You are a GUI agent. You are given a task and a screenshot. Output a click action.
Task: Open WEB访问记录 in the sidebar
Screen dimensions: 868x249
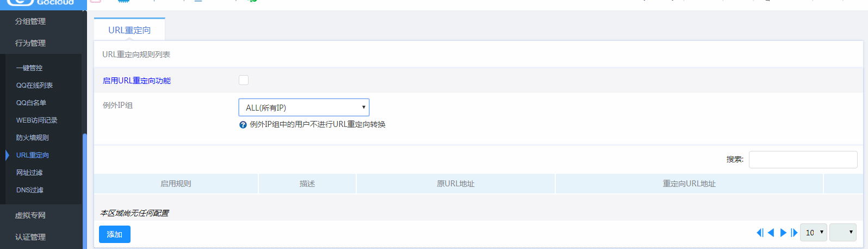pyautogui.click(x=36, y=120)
